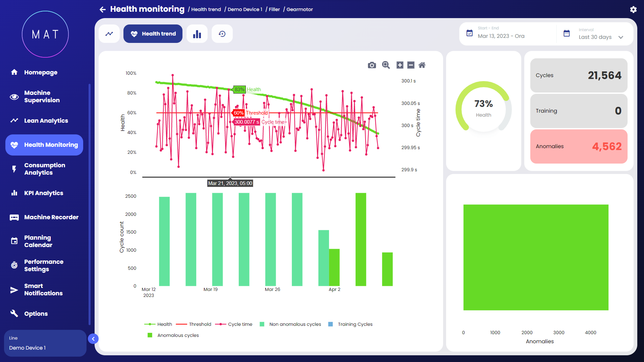Viewport: 644px width, 362px height.
Task: Download plot with camera icon
Action: tap(372, 65)
